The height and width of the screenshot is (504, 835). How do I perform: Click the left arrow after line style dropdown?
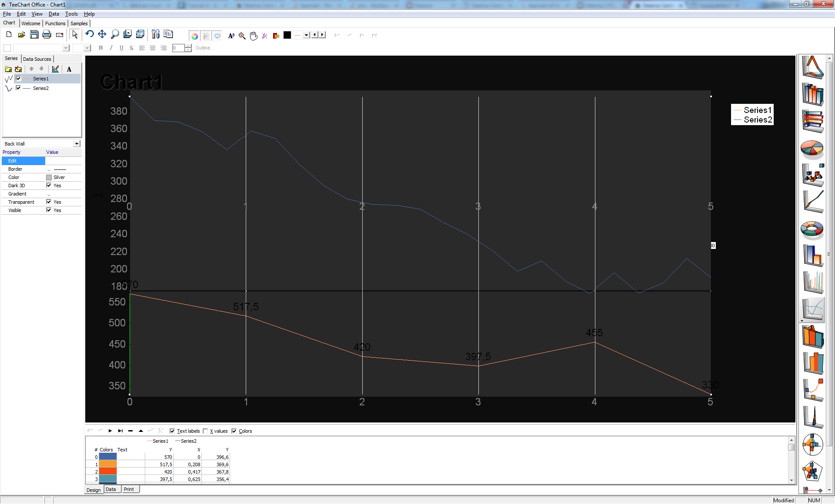(314, 35)
